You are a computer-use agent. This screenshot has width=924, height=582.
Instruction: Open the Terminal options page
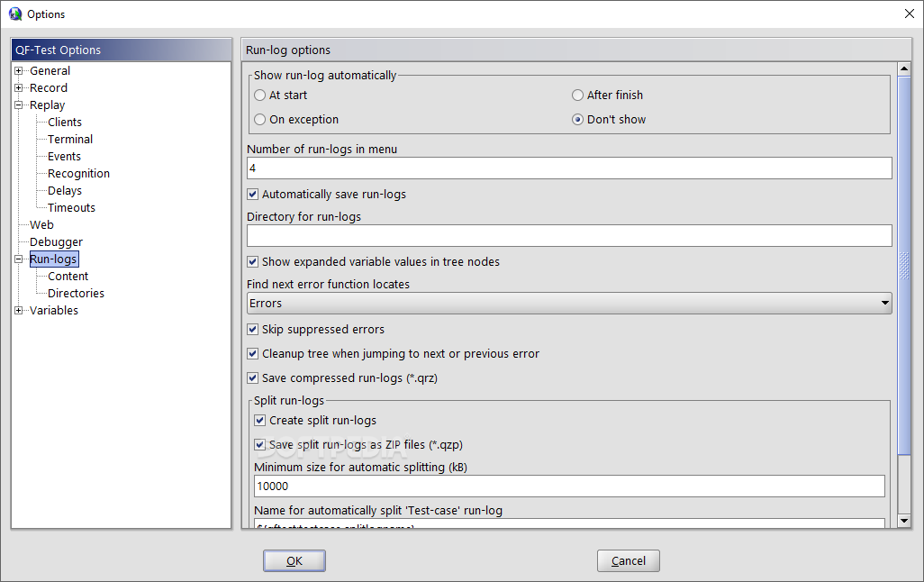pyautogui.click(x=70, y=139)
